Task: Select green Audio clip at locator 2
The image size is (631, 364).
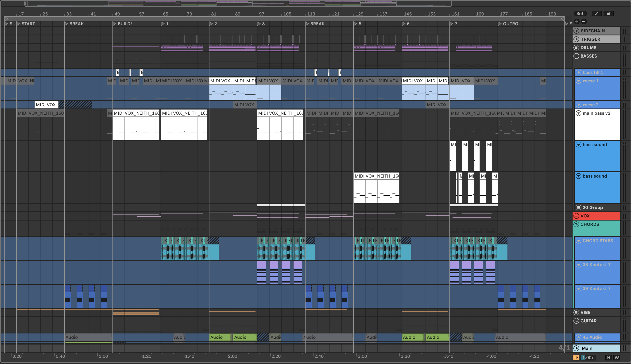Action: coord(220,337)
